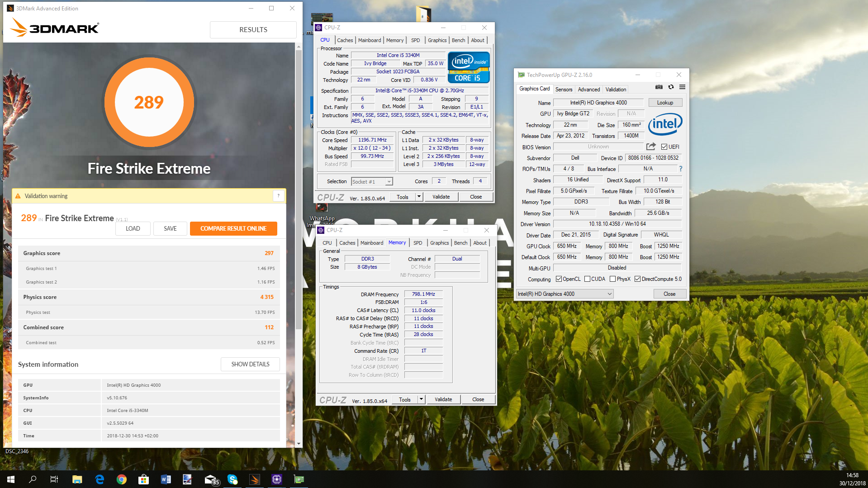The width and height of the screenshot is (868, 488).
Task: Open Socket #1 selection dropdown
Action: (372, 181)
